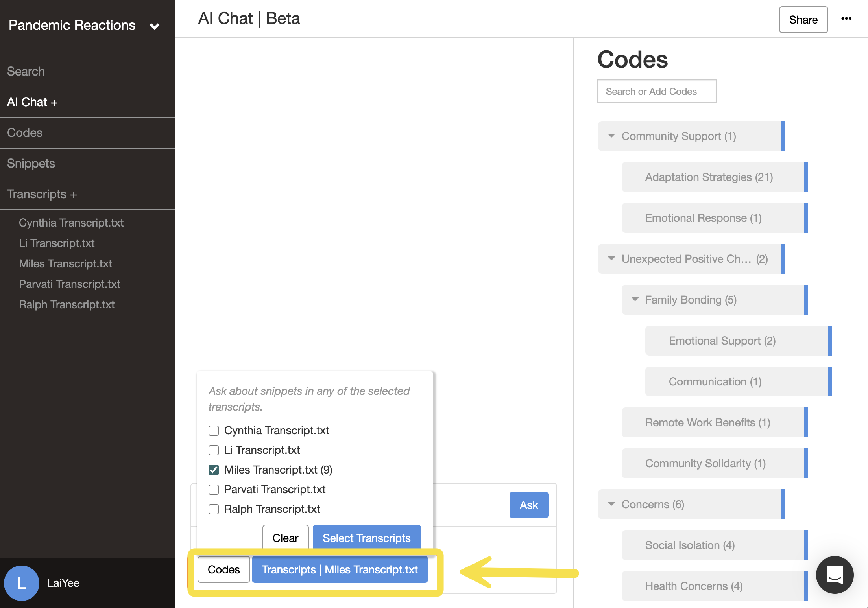Collapse the Community Support code group
868x608 pixels.
(x=611, y=136)
